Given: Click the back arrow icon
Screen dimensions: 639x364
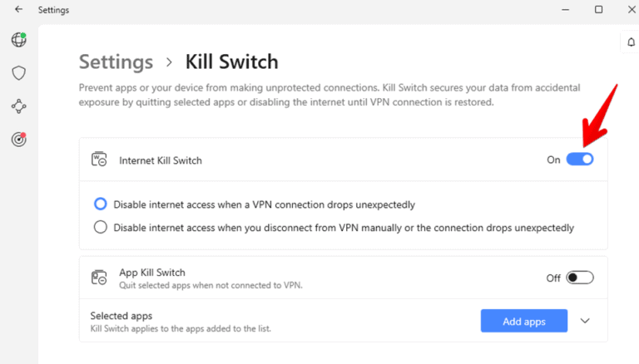Looking at the screenshot, I should coord(19,9).
